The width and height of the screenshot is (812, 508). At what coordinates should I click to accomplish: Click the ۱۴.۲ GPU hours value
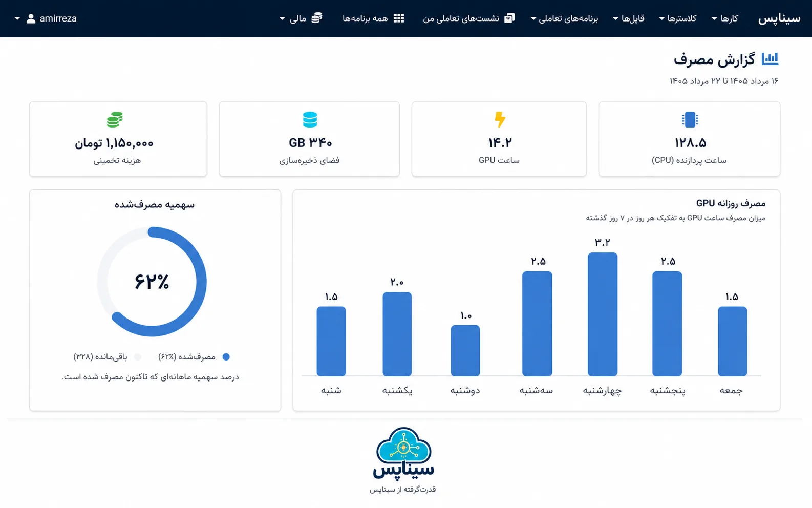[500, 142]
